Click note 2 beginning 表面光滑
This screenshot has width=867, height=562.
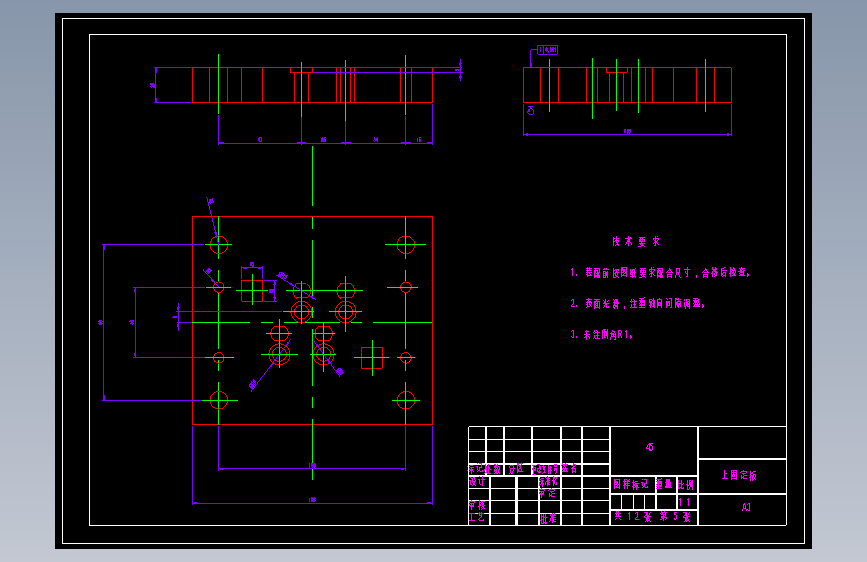point(638,304)
